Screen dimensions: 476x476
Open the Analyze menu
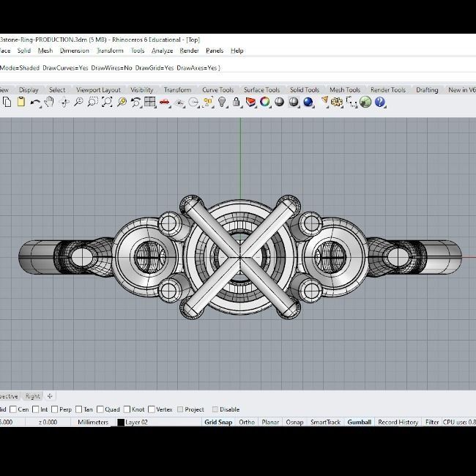[x=162, y=51]
